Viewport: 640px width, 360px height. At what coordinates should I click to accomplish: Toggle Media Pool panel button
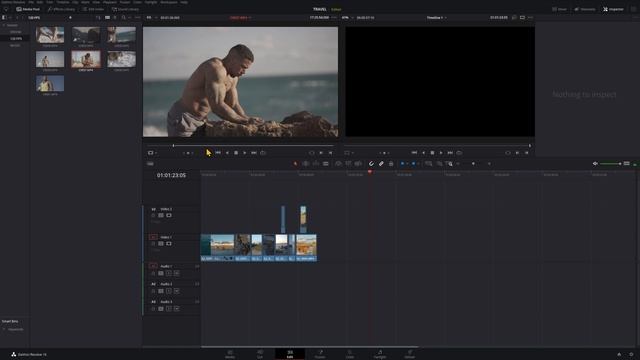(x=28, y=9)
